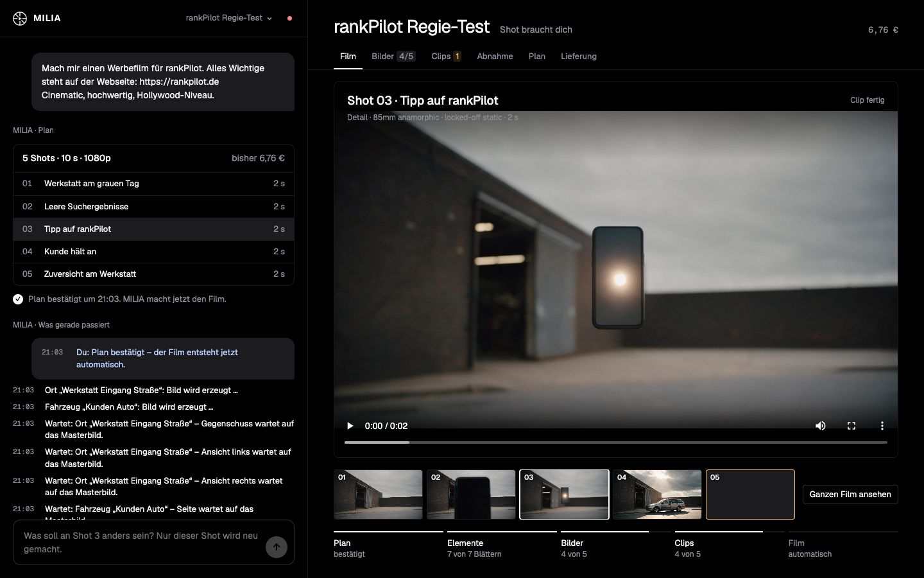Open the Clips tab
924x578 pixels.
(x=446, y=57)
